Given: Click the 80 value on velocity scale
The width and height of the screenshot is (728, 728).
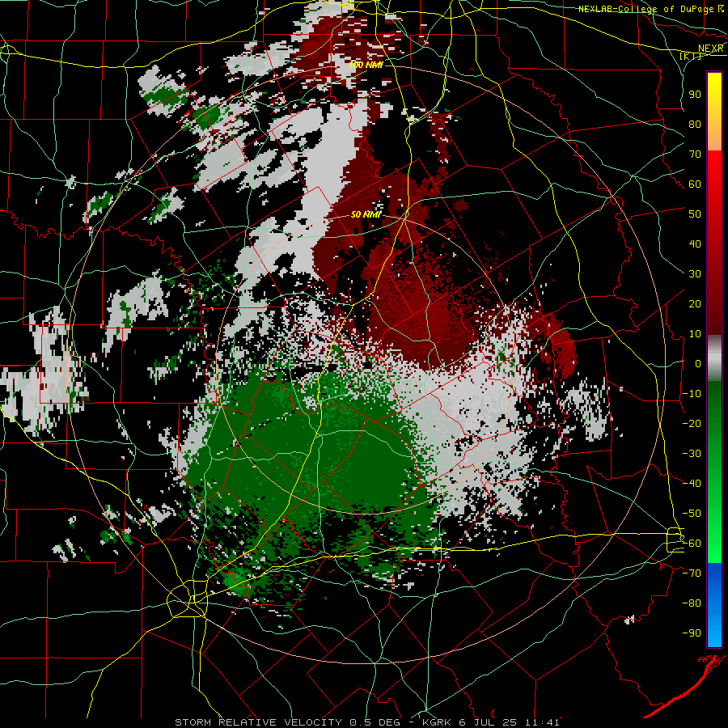Looking at the screenshot, I should [x=695, y=125].
